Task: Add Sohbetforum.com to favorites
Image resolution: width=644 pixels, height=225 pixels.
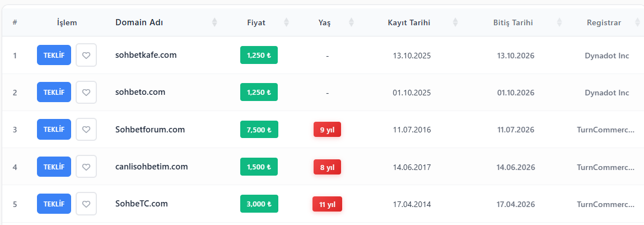Action: tap(86, 130)
